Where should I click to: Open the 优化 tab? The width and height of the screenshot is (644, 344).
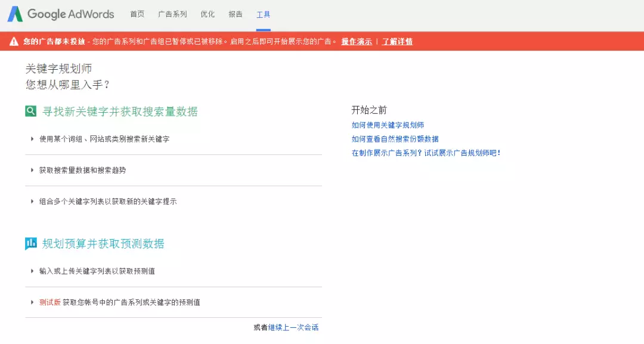208,14
